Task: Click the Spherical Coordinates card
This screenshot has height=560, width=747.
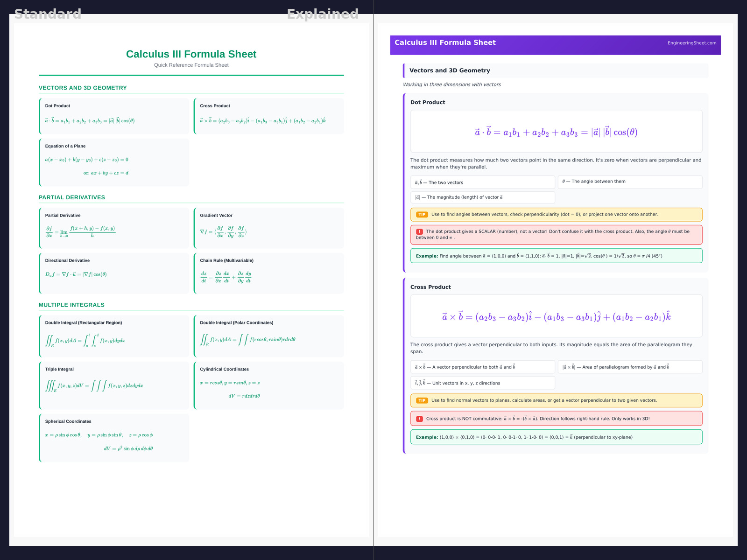Action: [114, 438]
